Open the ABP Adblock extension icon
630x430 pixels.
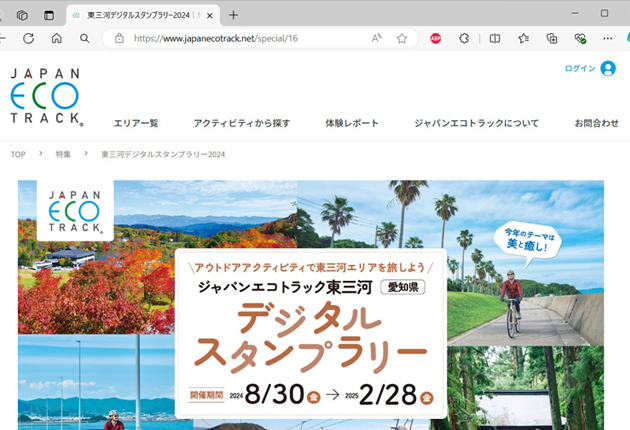pos(436,38)
